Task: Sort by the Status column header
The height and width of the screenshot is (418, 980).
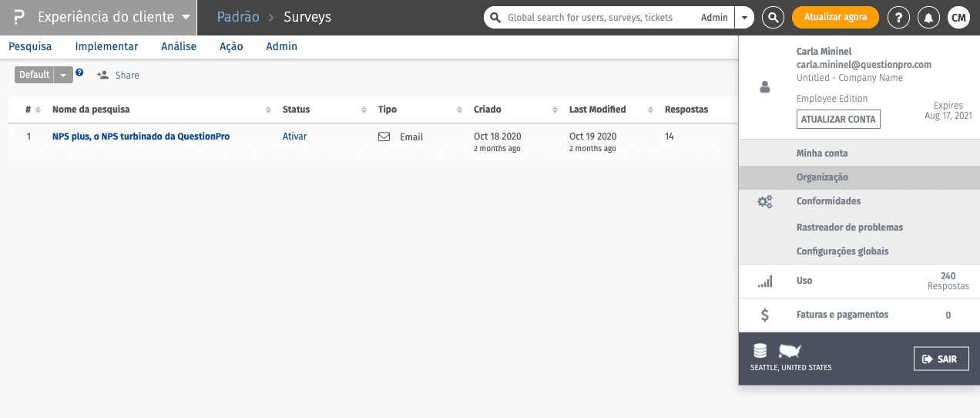Action: point(324,110)
